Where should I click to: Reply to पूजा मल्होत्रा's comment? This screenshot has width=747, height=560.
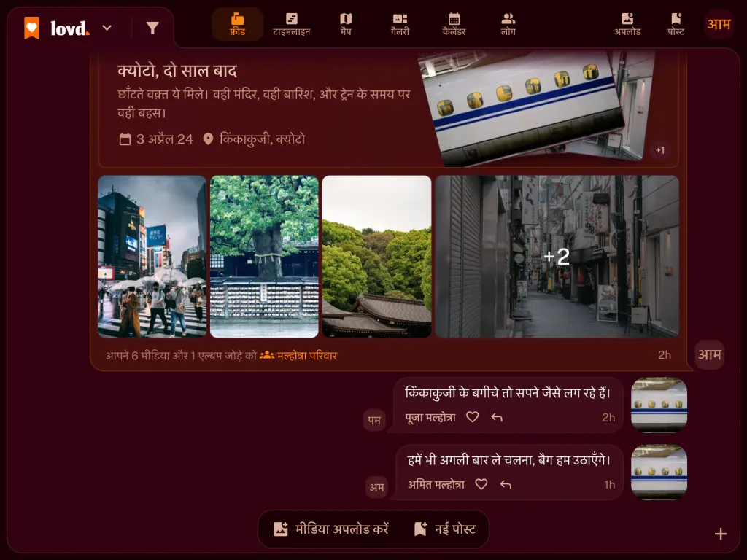coord(497,417)
